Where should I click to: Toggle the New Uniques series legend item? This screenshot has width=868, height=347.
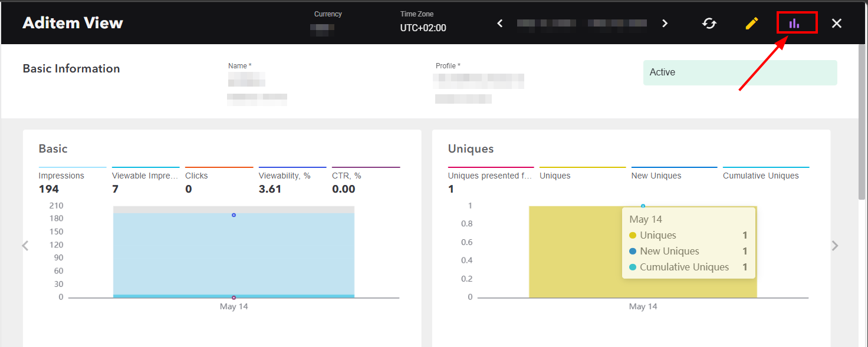674,176
